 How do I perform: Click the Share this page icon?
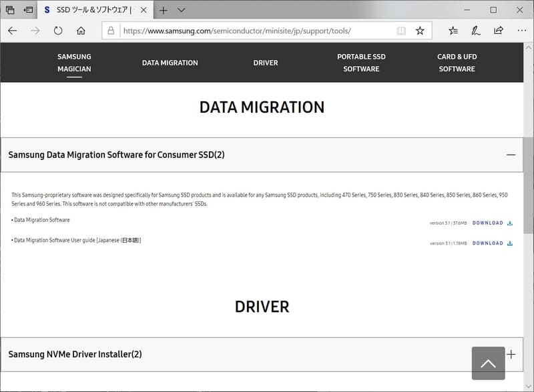(497, 30)
